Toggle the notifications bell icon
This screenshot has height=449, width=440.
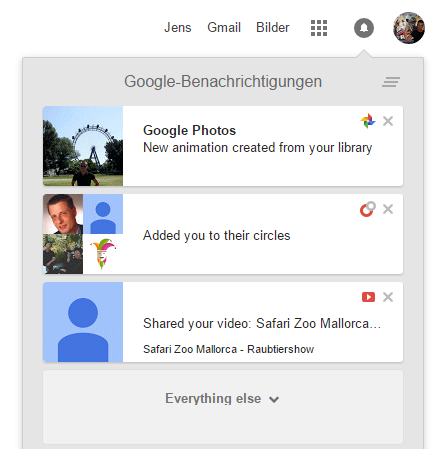tap(364, 28)
